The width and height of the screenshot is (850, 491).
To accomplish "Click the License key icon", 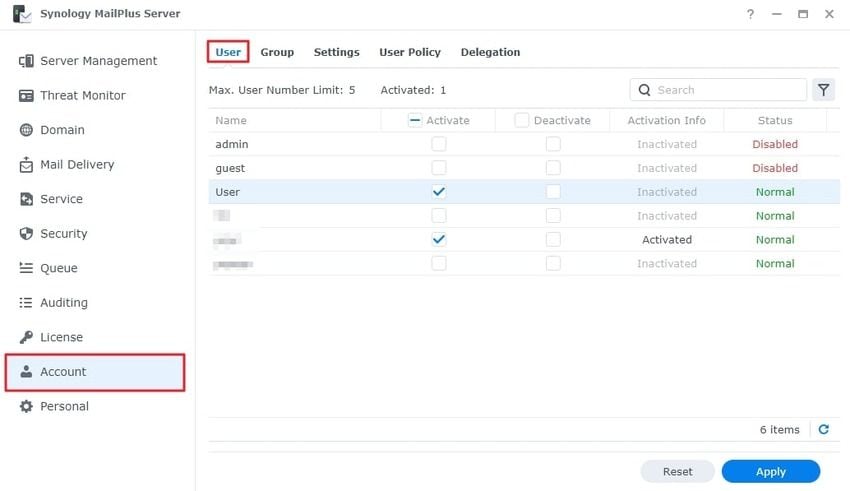I will coord(27,337).
